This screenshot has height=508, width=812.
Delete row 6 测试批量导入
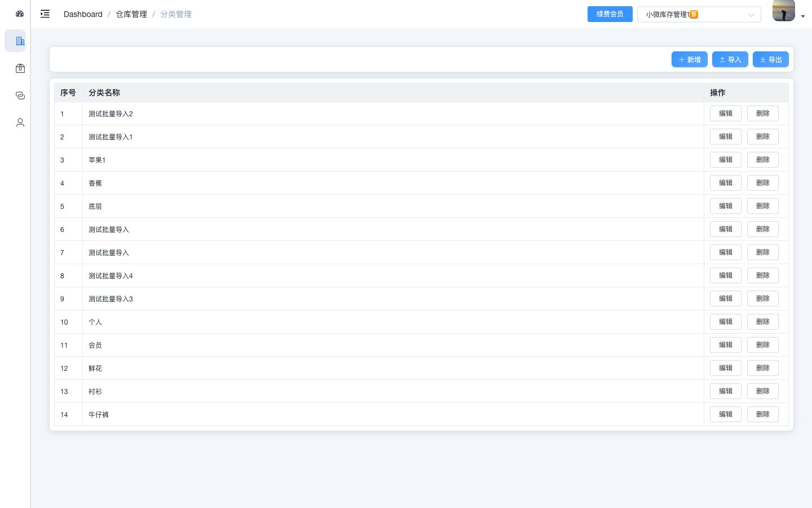click(763, 229)
